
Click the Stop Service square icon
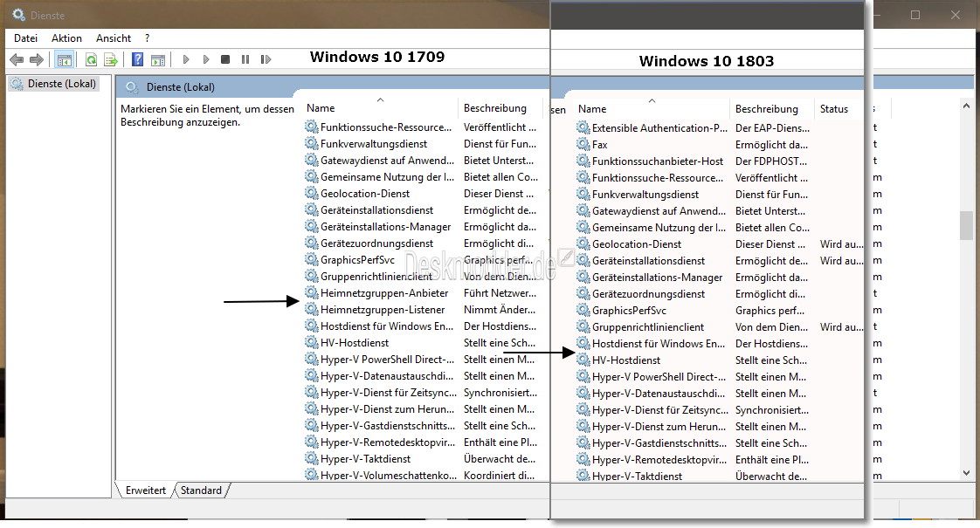(x=225, y=59)
